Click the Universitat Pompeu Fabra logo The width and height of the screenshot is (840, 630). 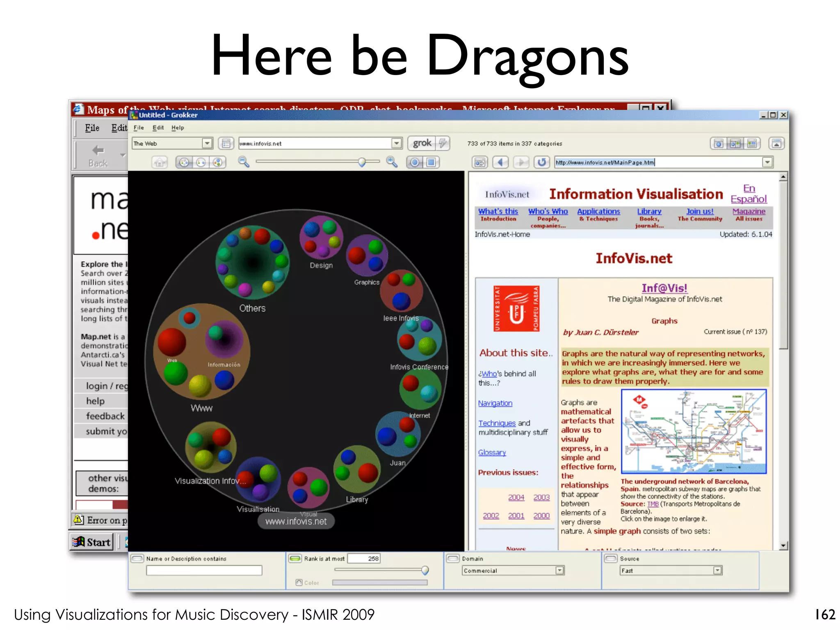516,308
